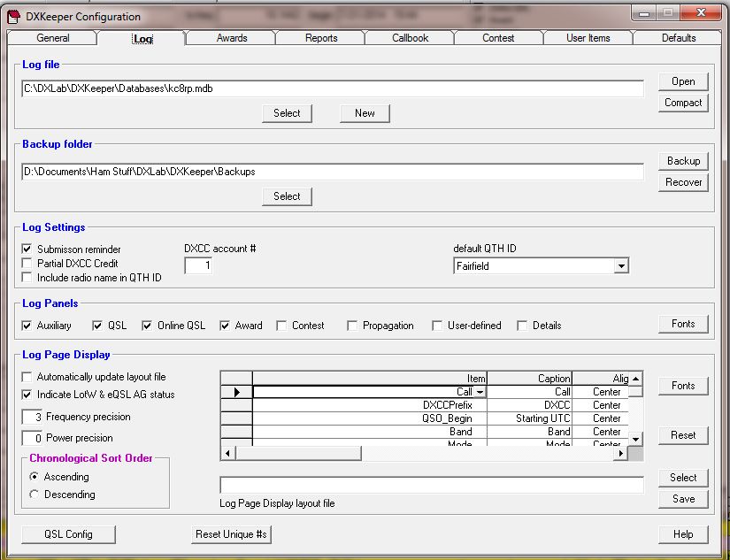
Task: Click the QSO_Begin item cell
Action: [370, 418]
